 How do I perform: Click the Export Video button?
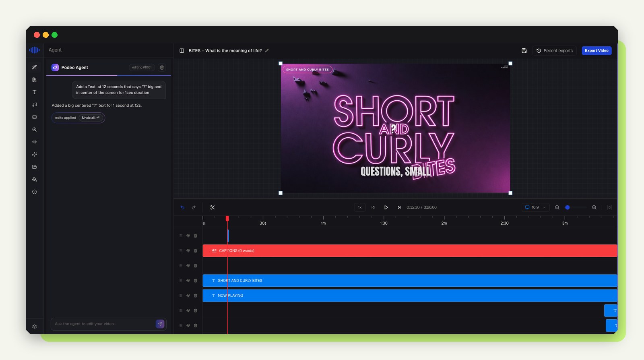point(597,51)
